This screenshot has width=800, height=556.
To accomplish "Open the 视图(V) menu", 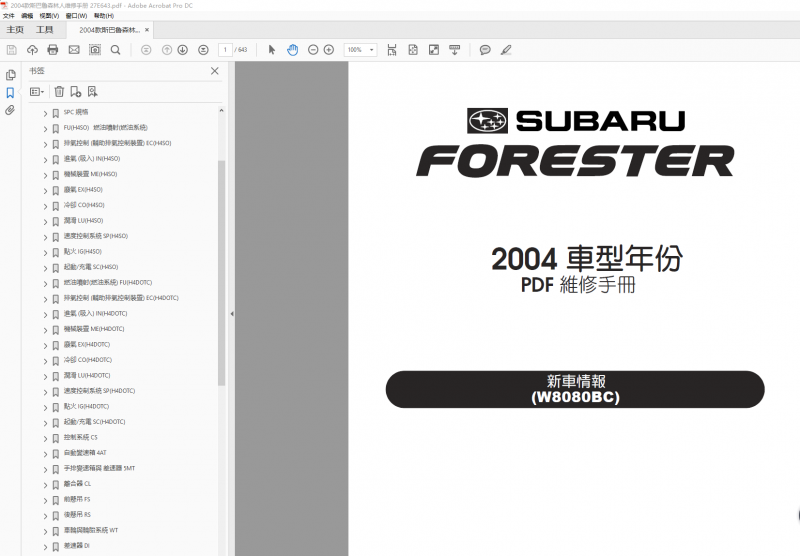I will click(x=49, y=16).
